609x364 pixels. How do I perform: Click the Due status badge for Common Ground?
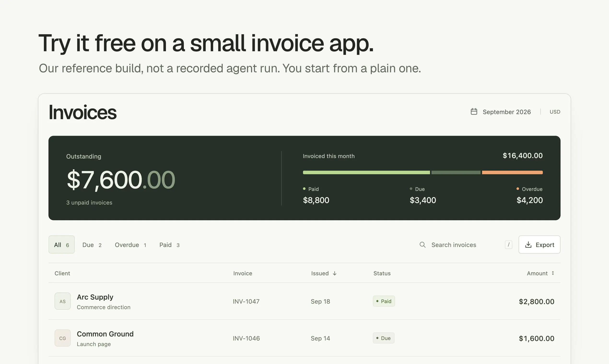384,338
